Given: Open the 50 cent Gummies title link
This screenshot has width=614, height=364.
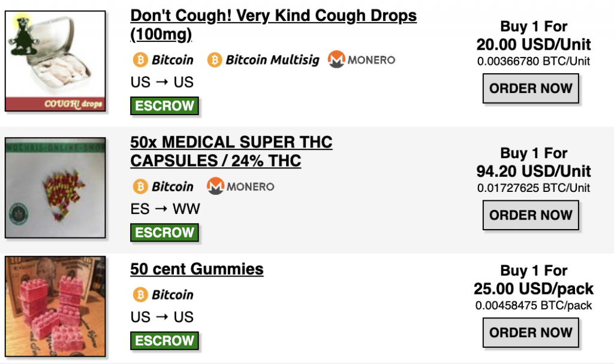Looking at the screenshot, I should [197, 269].
